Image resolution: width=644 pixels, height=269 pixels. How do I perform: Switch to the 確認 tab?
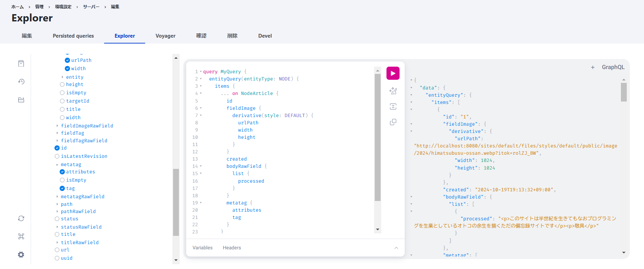pos(201,36)
